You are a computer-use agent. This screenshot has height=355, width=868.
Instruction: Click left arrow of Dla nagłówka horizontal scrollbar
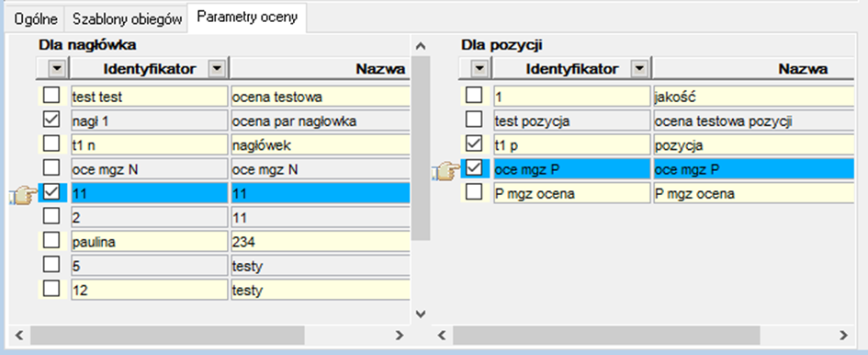click(18, 335)
